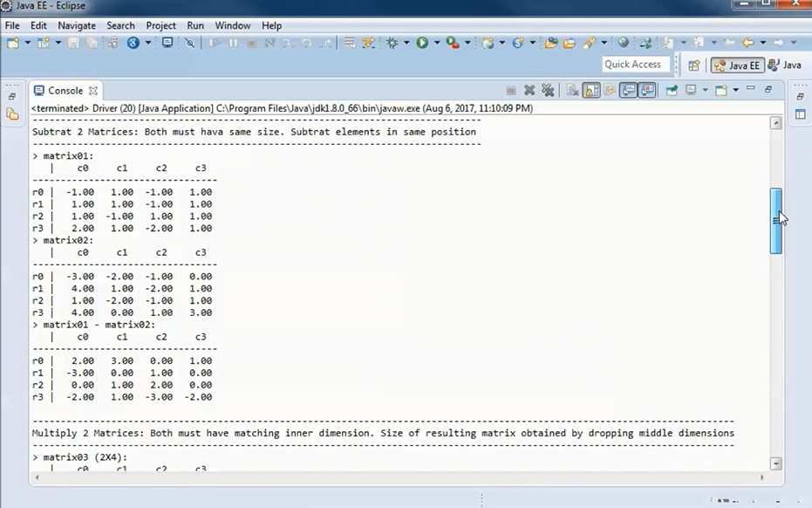This screenshot has width=812, height=508.
Task: Toggle Word Wrap in console toolbar
Action: (x=610, y=91)
